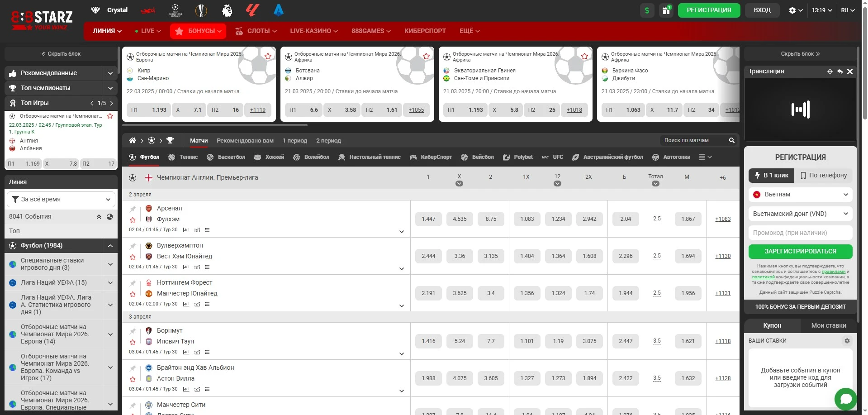Favorite the Ноттингем Форест match
Screen dimensions: 868x415
click(x=133, y=294)
